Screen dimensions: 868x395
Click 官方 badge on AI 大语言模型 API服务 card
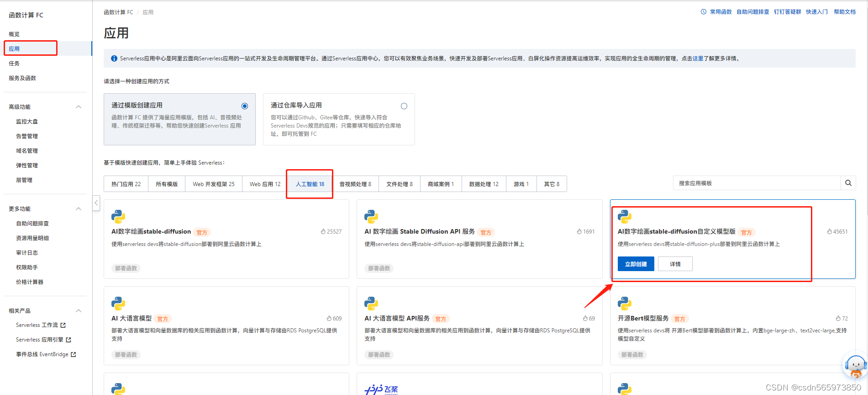click(x=441, y=319)
